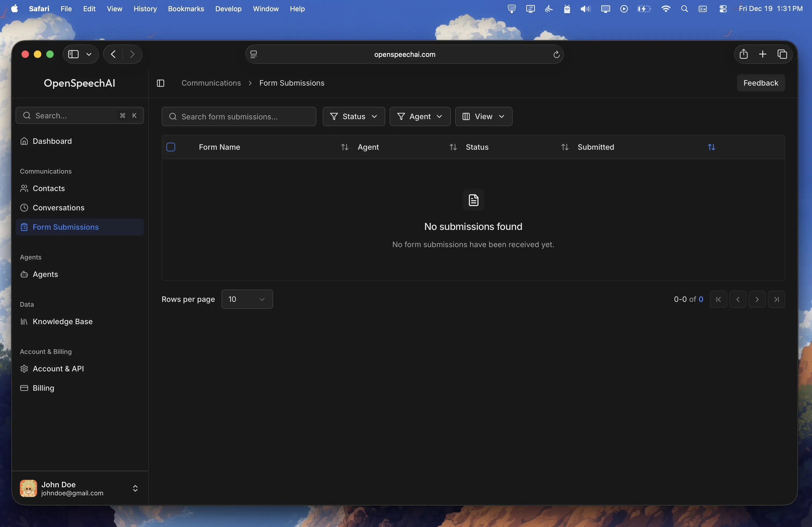Show Safari tab overview
This screenshot has width=812, height=527.
[782, 54]
